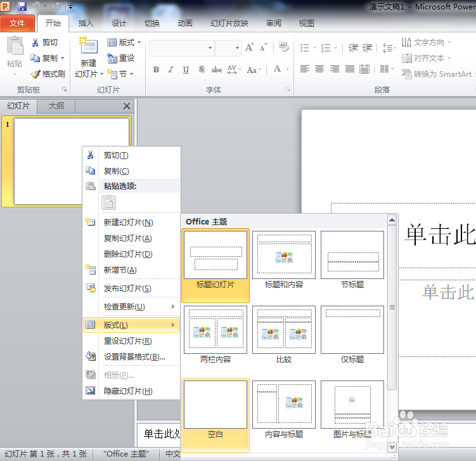Toggle Strikethrough formatting
The width and height of the screenshot is (476, 461).
coord(216,70)
